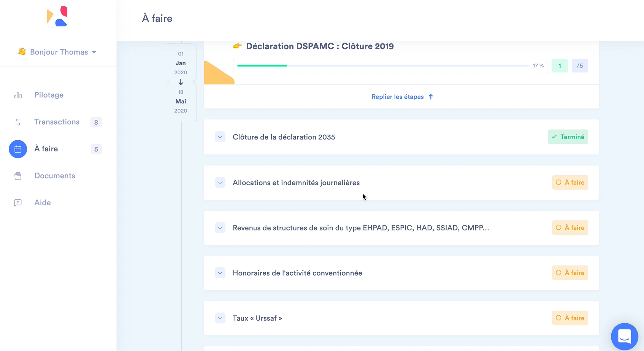The height and width of the screenshot is (351, 644).
Task: Toggle the Terminé status on Clôture 2035
Action: [568, 137]
